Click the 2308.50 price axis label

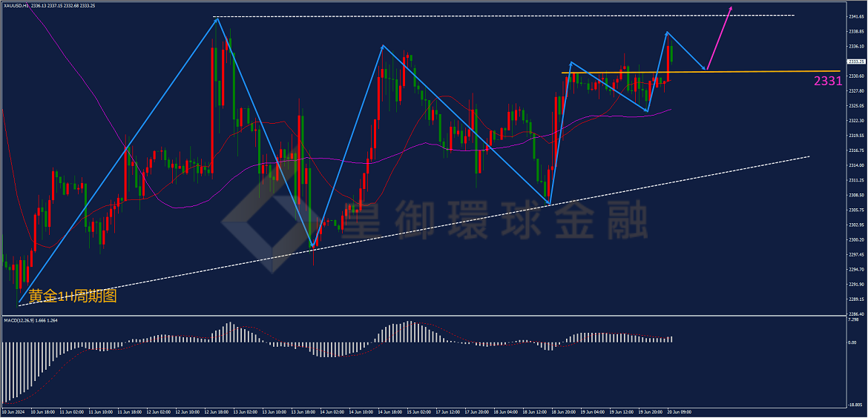click(856, 195)
